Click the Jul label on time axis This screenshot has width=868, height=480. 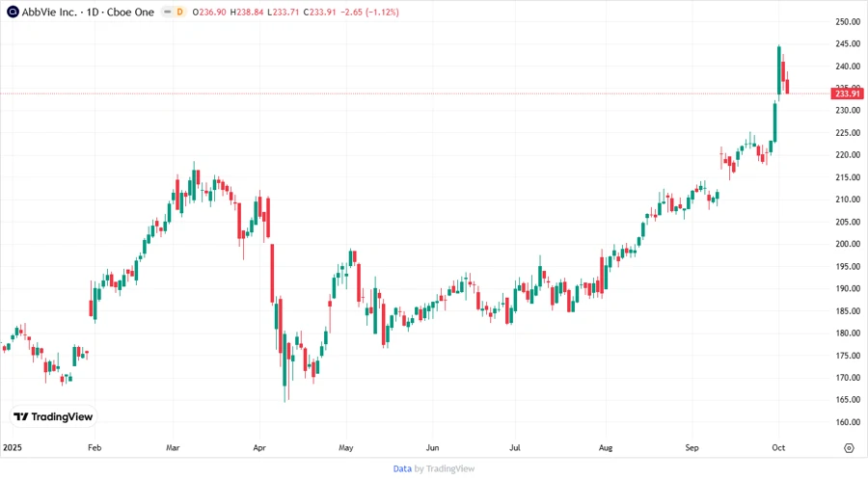tap(514, 448)
